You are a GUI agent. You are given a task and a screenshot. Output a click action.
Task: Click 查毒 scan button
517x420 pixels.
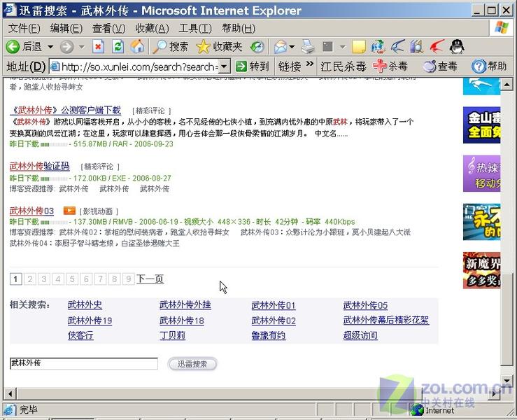[440, 66]
